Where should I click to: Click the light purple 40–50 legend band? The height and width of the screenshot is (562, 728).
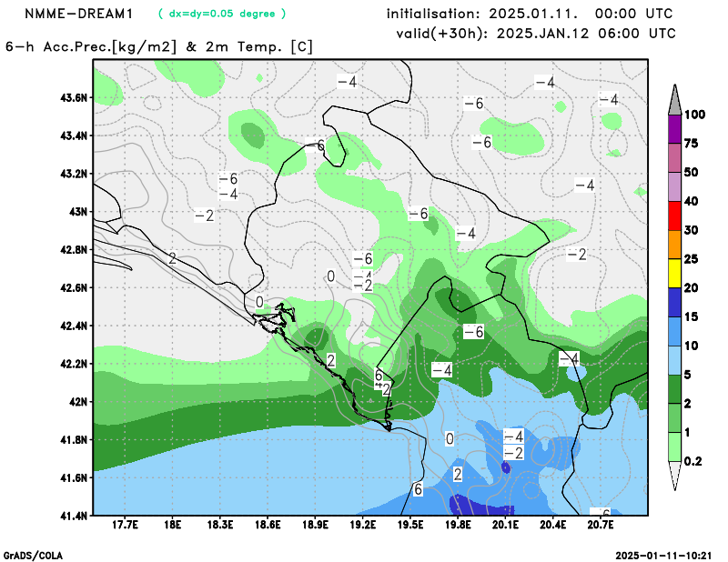pyautogui.click(x=674, y=186)
